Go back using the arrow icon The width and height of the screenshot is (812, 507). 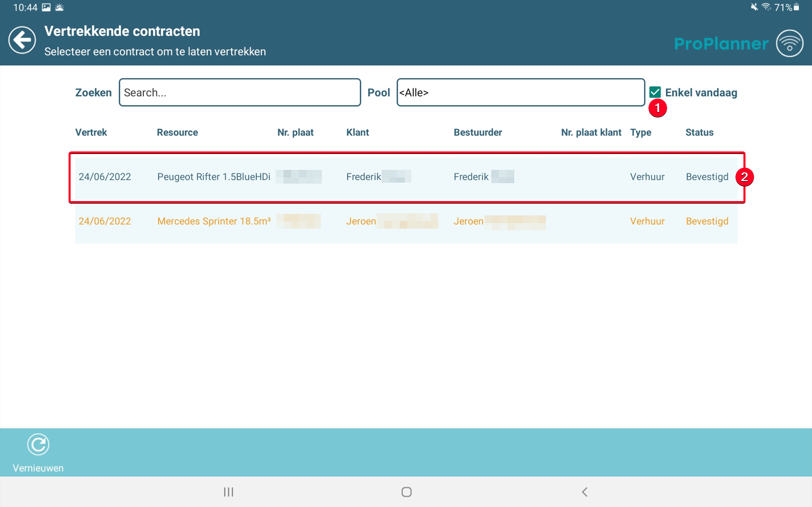tap(22, 40)
